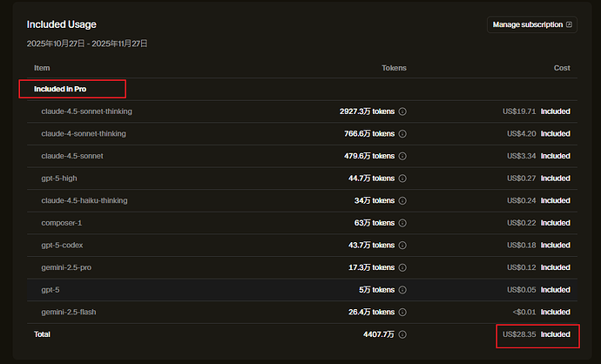Viewport: 601px width, 364px height.
Task: Click info icon beside 766.6万 tokens
Action: [402, 134]
